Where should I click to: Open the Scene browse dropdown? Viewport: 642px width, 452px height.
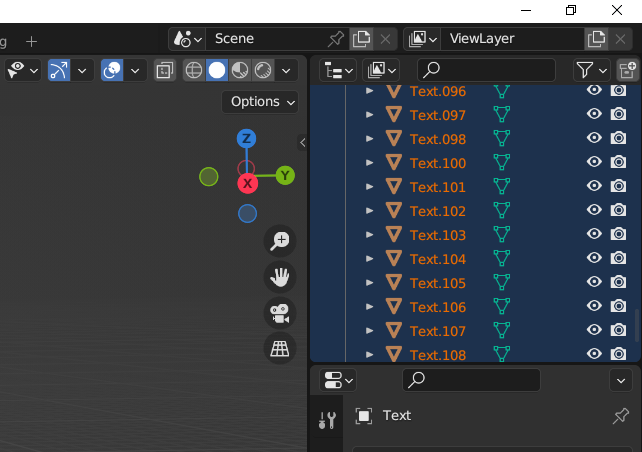coord(187,39)
